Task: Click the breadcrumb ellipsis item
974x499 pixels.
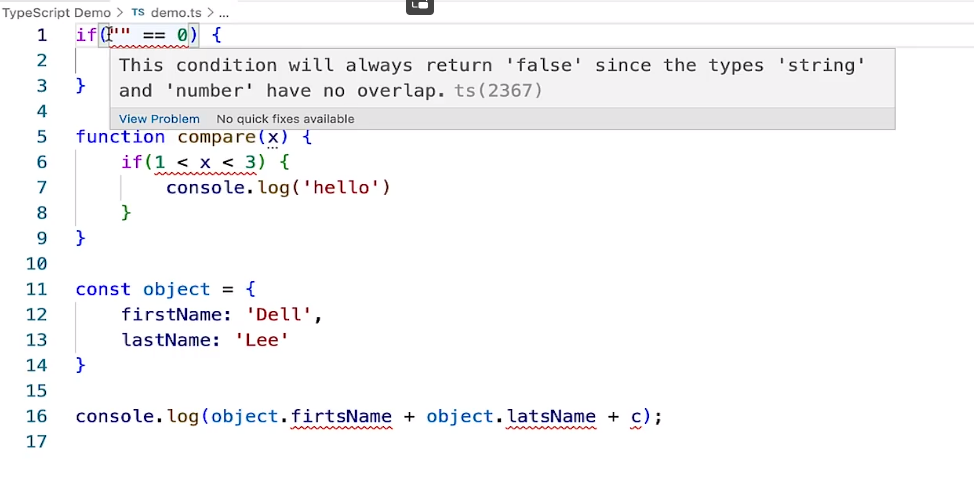Action: tap(224, 12)
